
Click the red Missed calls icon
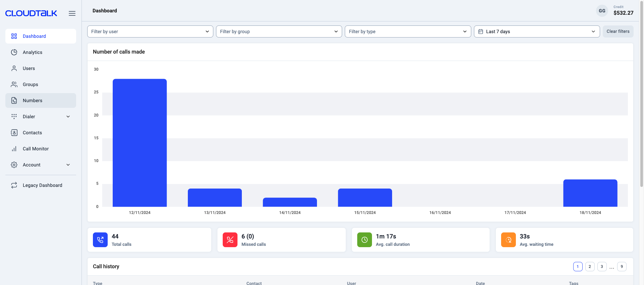tap(230, 240)
